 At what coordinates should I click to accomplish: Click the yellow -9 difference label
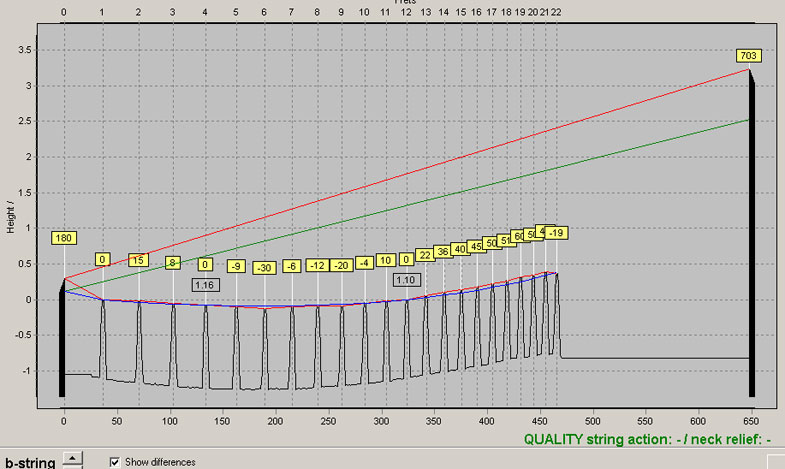tap(236, 266)
